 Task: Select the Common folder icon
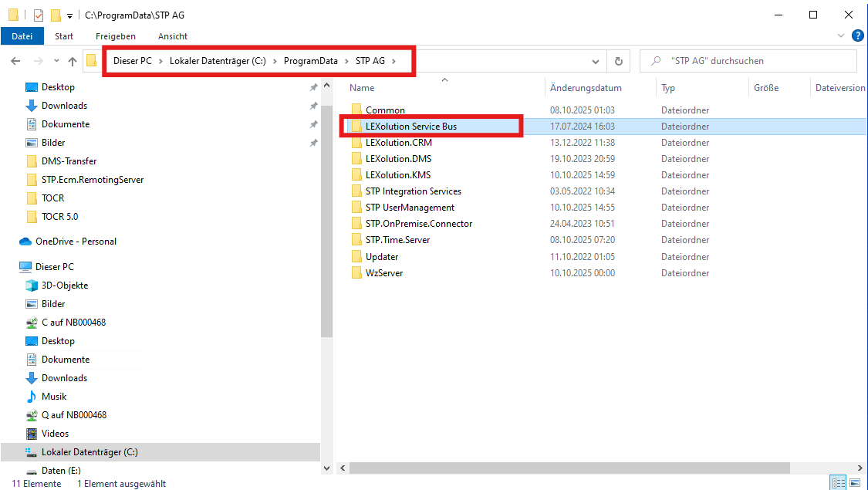coord(356,110)
